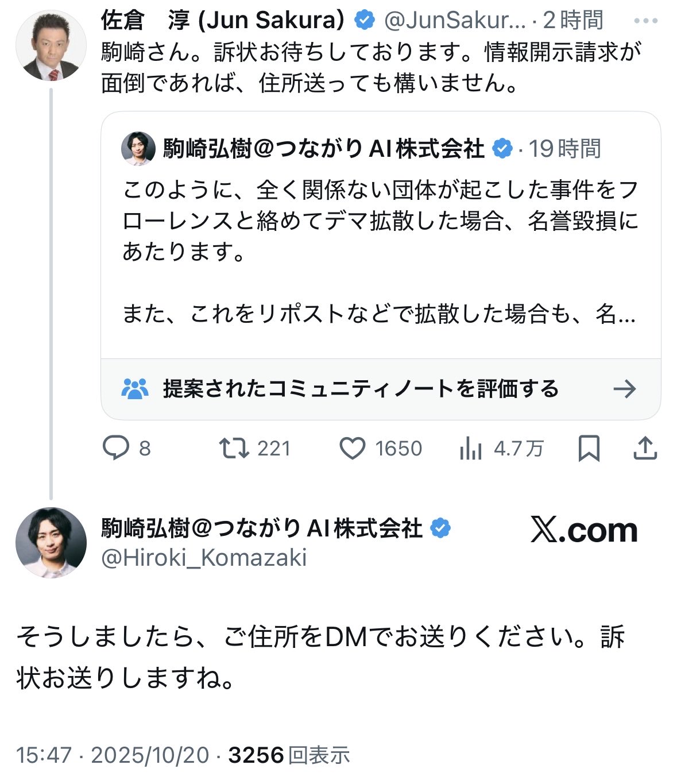Like the post with heart icon
The image size is (677, 784).
point(353,448)
